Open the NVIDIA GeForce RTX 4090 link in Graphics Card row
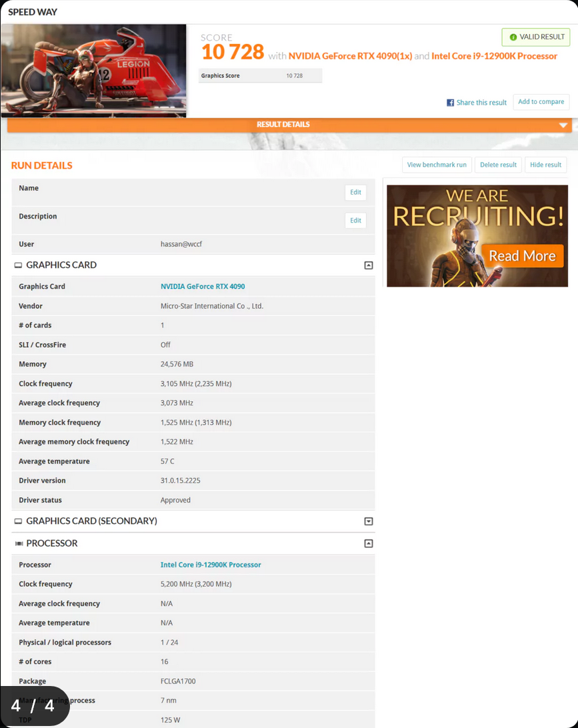The width and height of the screenshot is (578, 728). tap(203, 287)
